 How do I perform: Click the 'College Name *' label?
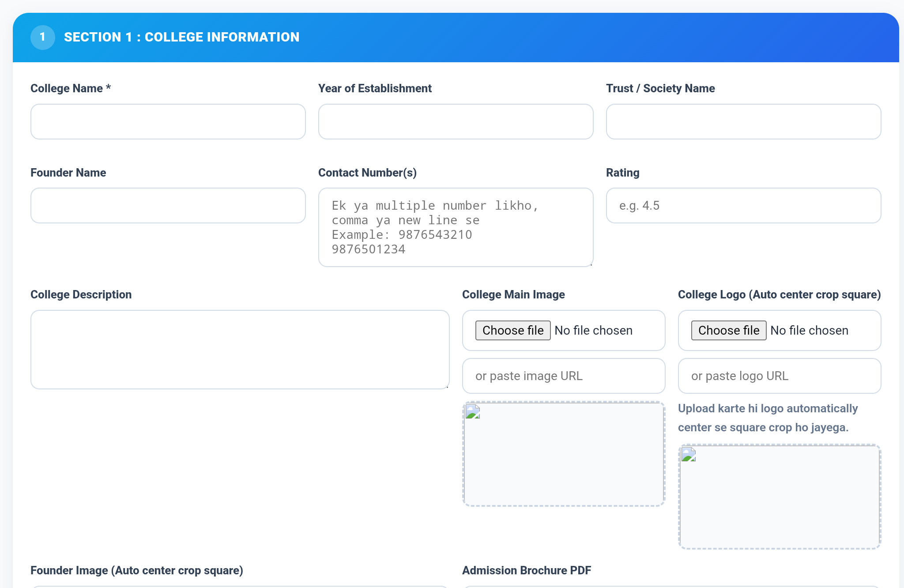tap(71, 88)
